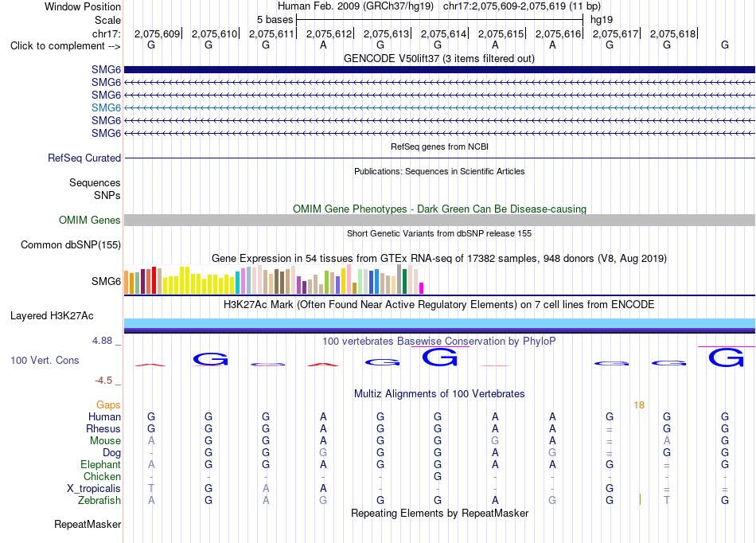Image resolution: width=756 pixels, height=543 pixels.
Task: Click the orange insertion mark in Zebrafish row
Action: pyautogui.click(x=640, y=499)
